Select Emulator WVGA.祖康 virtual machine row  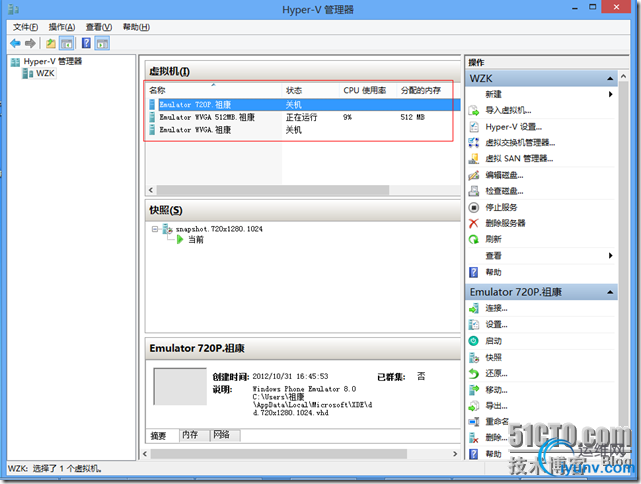pos(304,130)
